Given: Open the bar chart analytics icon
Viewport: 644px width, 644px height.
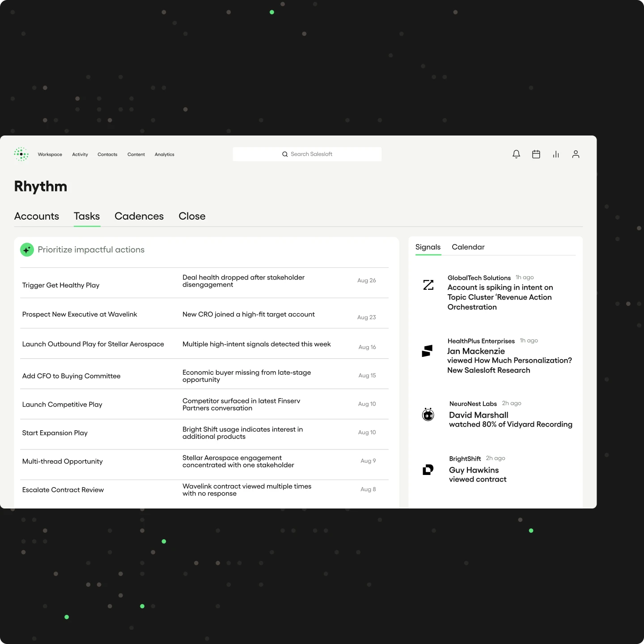Looking at the screenshot, I should coord(556,154).
